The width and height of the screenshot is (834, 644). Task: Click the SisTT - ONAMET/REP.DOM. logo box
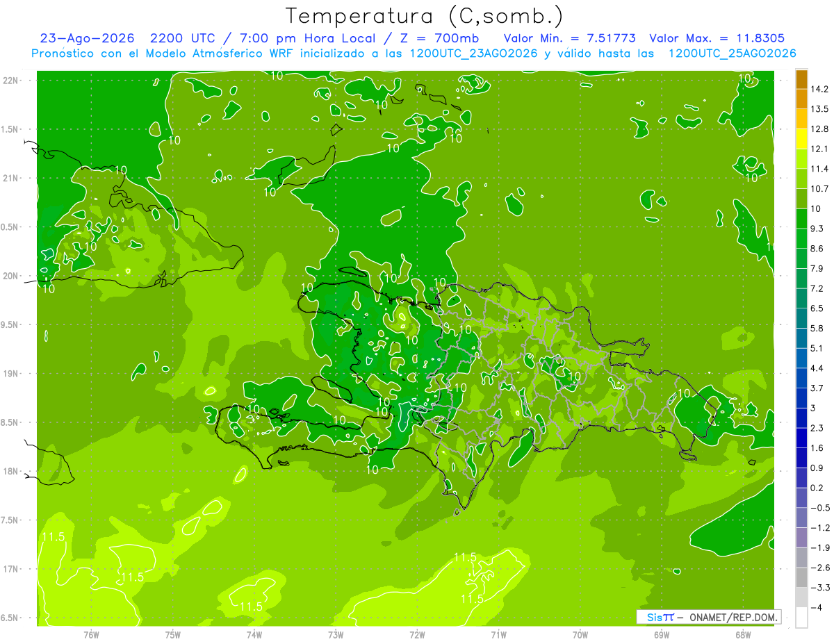708,617
